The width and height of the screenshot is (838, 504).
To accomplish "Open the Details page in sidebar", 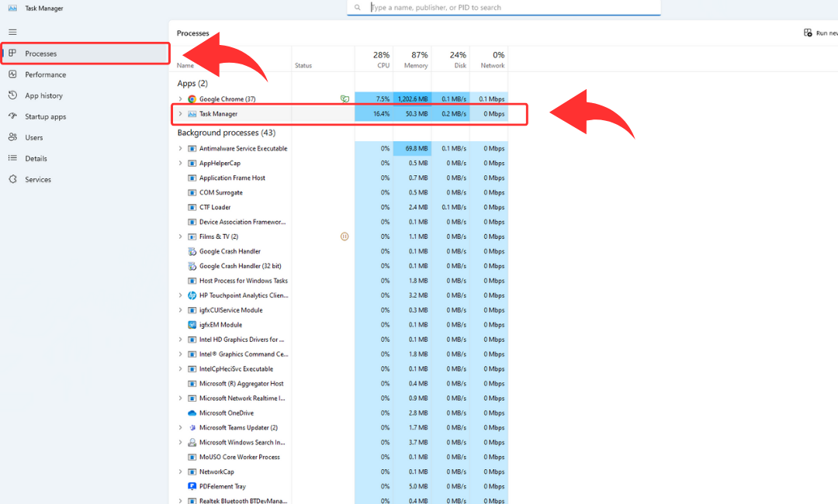I will tap(36, 158).
